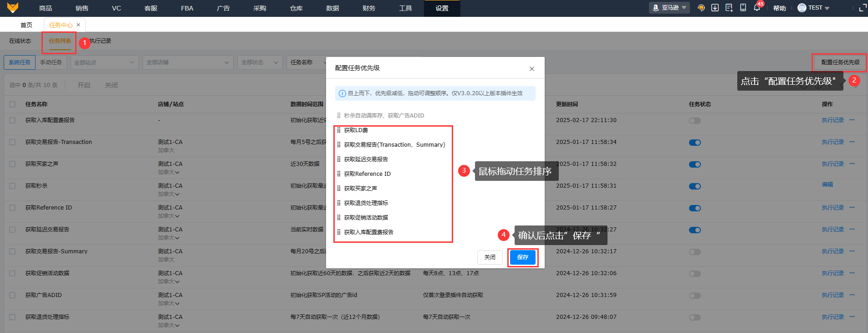Close the 配置任务优先级 dialog via X
The width and height of the screenshot is (868, 333).
pos(532,69)
